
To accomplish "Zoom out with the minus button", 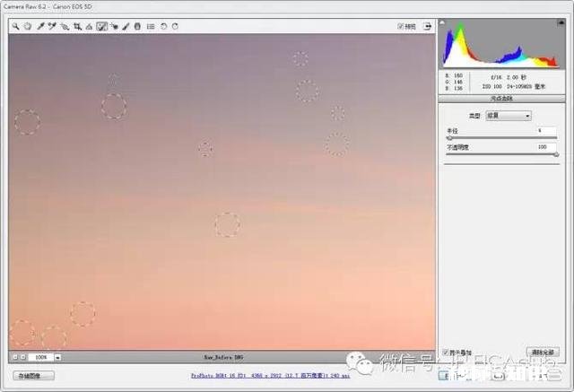I will coord(15,357).
